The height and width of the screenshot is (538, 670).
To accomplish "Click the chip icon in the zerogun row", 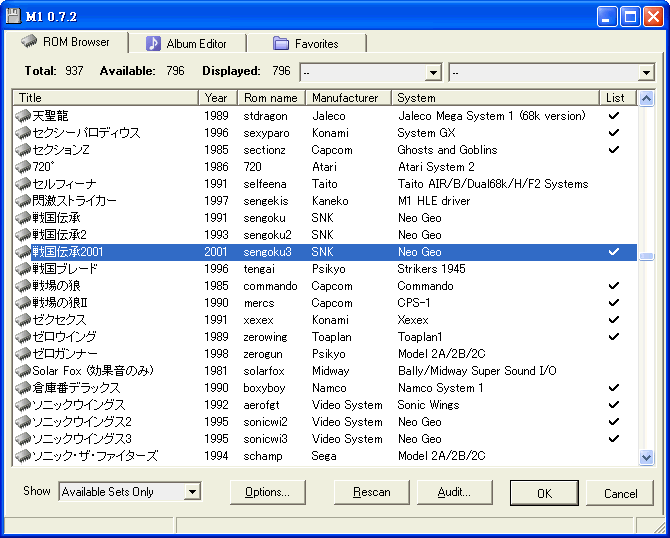I will [23, 354].
